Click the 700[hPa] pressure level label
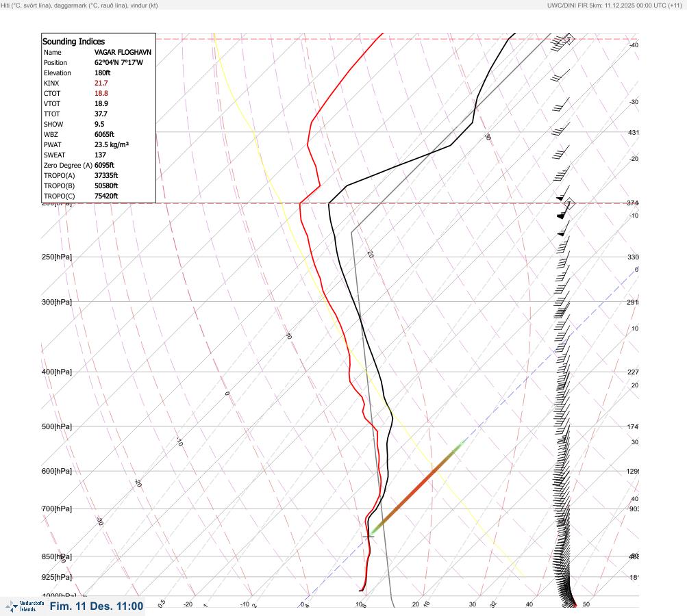The width and height of the screenshot is (687, 616). [57, 509]
